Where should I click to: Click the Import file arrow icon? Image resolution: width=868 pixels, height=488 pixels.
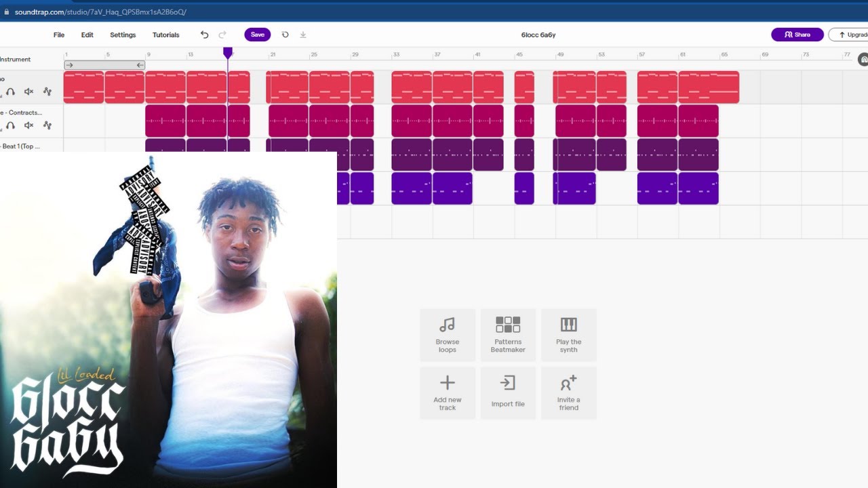click(507, 383)
